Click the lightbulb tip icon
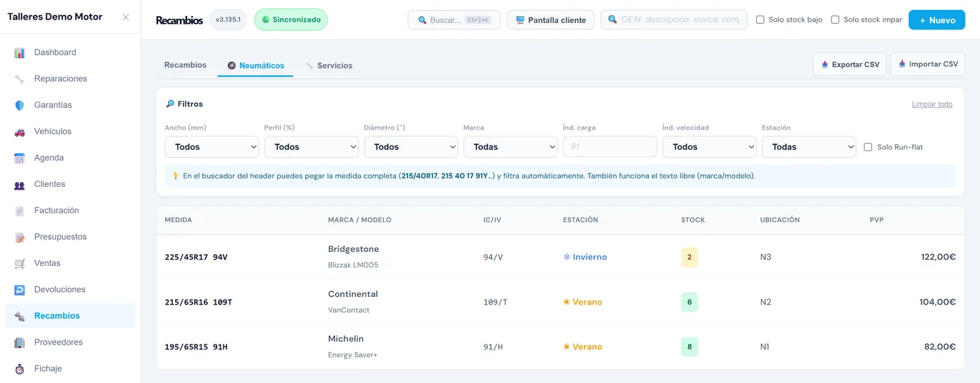 point(176,176)
